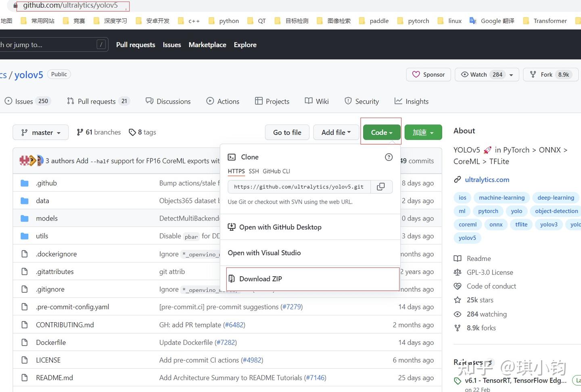Open the green 加速 dropdown button

[423, 132]
